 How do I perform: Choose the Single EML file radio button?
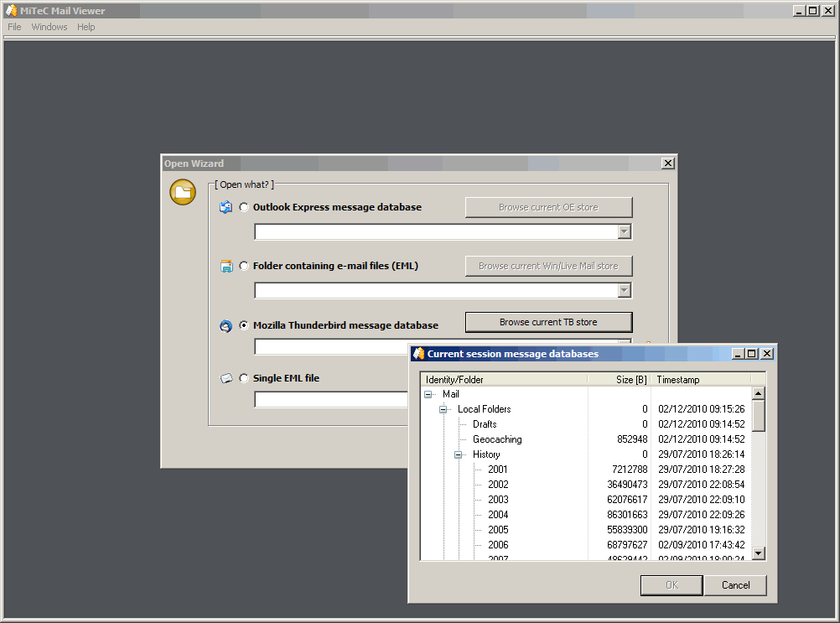(x=244, y=378)
